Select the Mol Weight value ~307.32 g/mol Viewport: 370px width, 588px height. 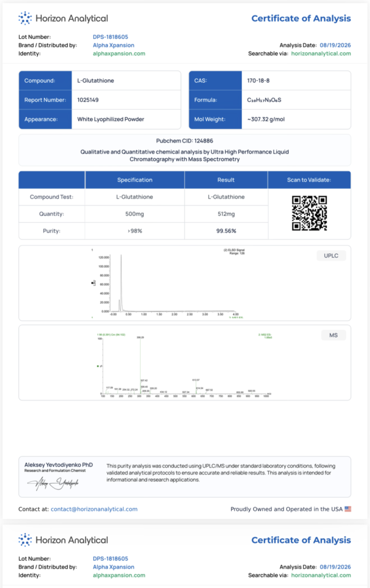(x=266, y=119)
